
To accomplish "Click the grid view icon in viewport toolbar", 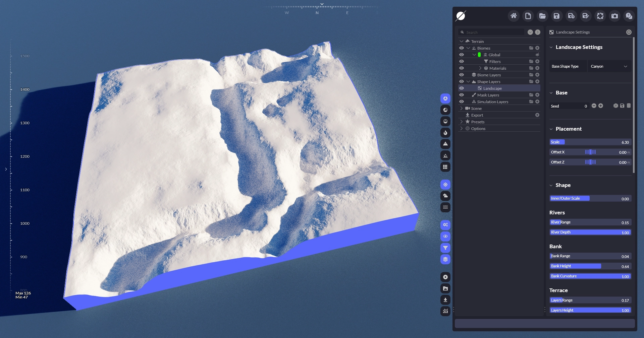I will click(x=445, y=167).
